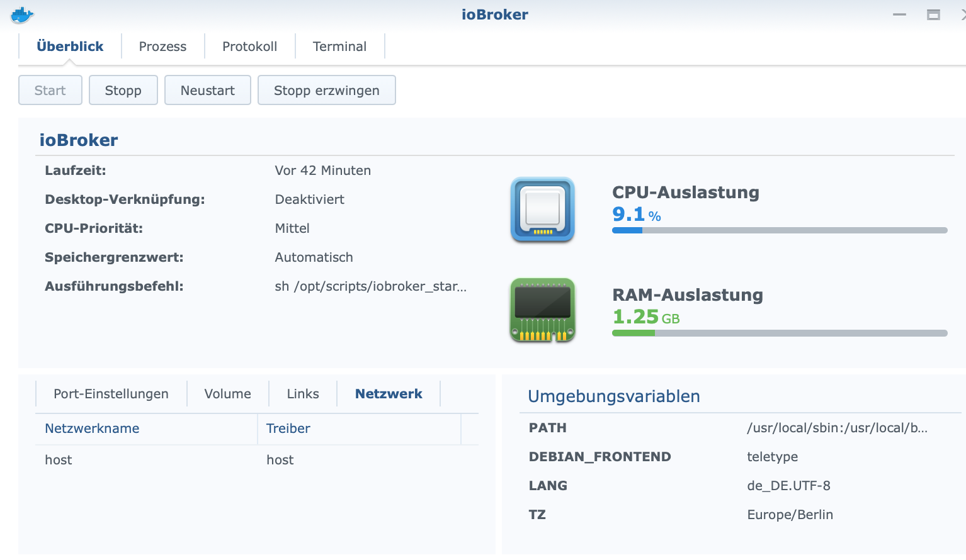The image size is (966, 560).
Task: Click the Ausführungsbefehl label
Action: [114, 286]
